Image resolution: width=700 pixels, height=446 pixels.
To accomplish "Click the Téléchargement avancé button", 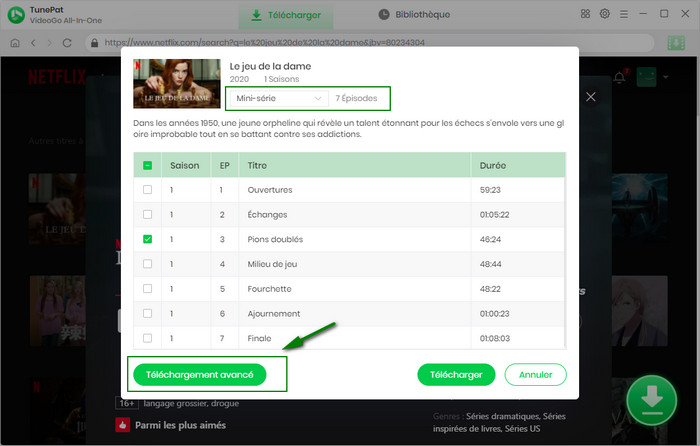I will tap(200, 375).
